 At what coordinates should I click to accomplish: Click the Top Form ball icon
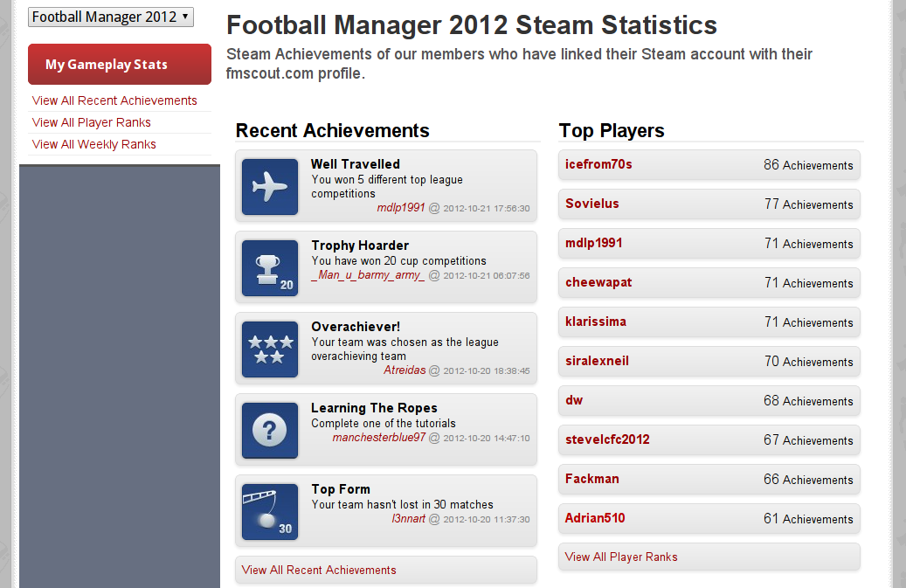[x=270, y=512]
